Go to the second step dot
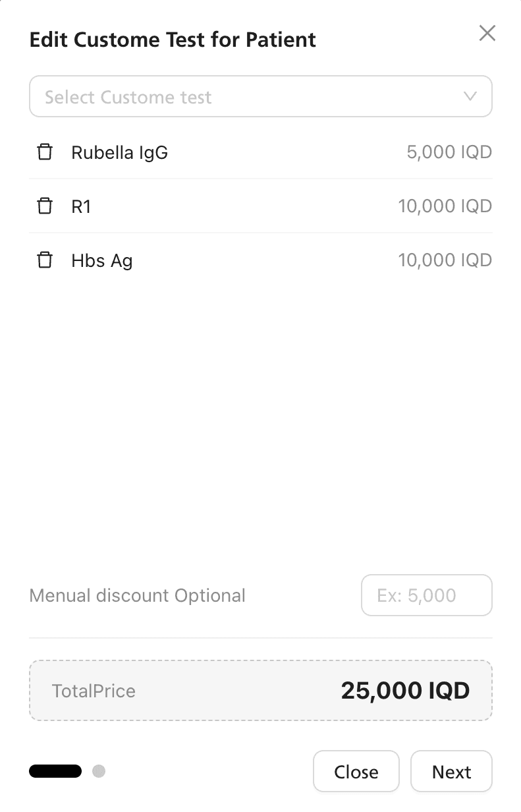This screenshot has height=812, width=521. click(x=99, y=771)
